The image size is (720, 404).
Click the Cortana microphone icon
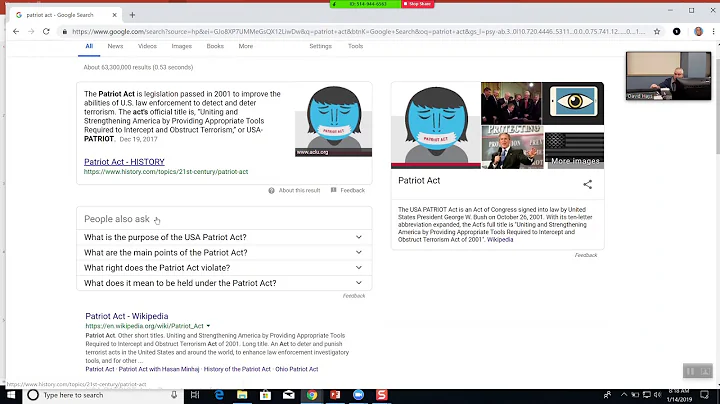tap(174, 395)
